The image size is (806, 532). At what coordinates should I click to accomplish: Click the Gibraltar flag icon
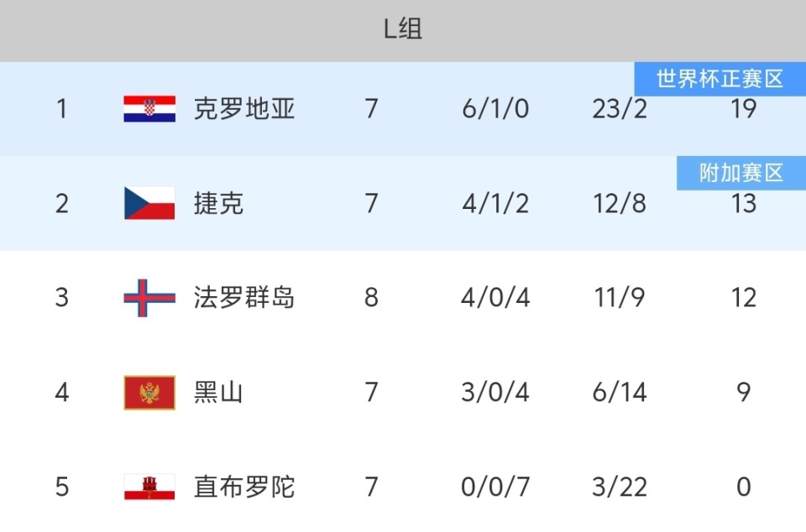coord(149,487)
